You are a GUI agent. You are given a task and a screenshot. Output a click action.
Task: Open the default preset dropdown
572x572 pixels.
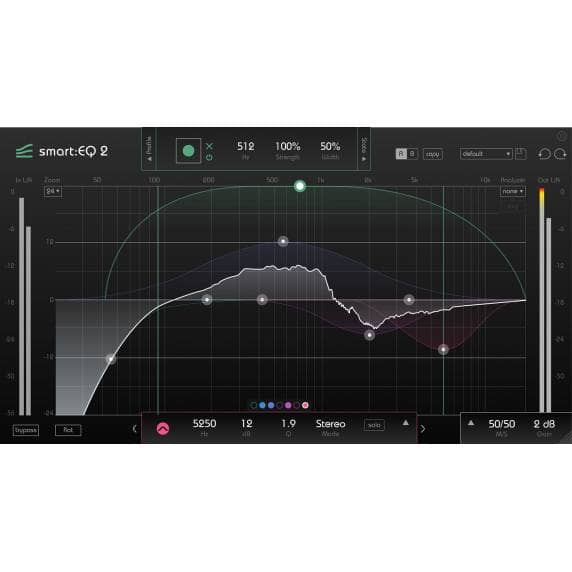click(x=486, y=154)
